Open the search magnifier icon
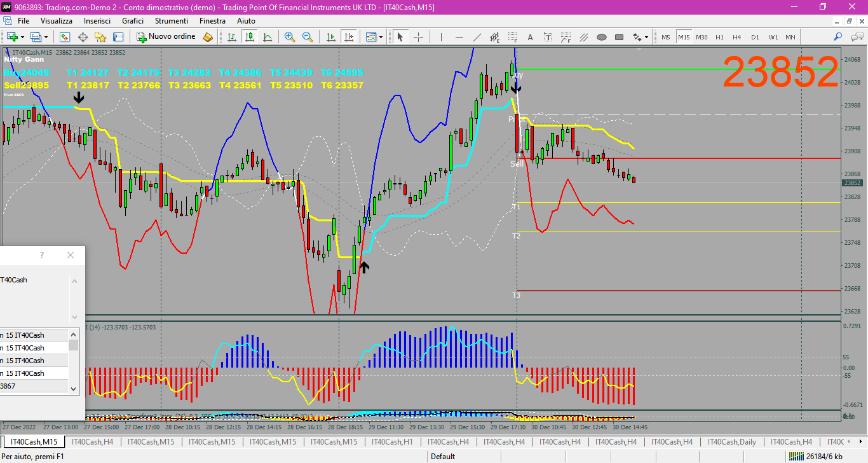 pos(838,37)
